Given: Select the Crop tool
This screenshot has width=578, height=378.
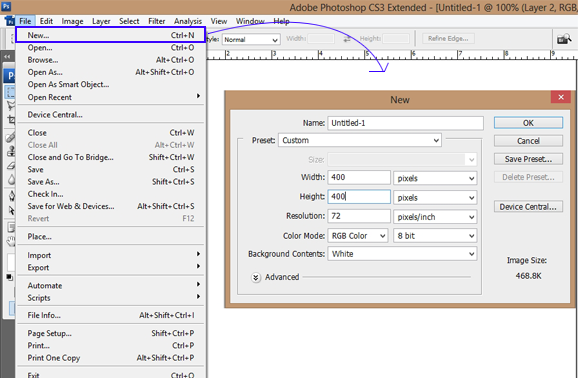Looking at the screenshot, I should pyautogui.click(x=10, y=120).
